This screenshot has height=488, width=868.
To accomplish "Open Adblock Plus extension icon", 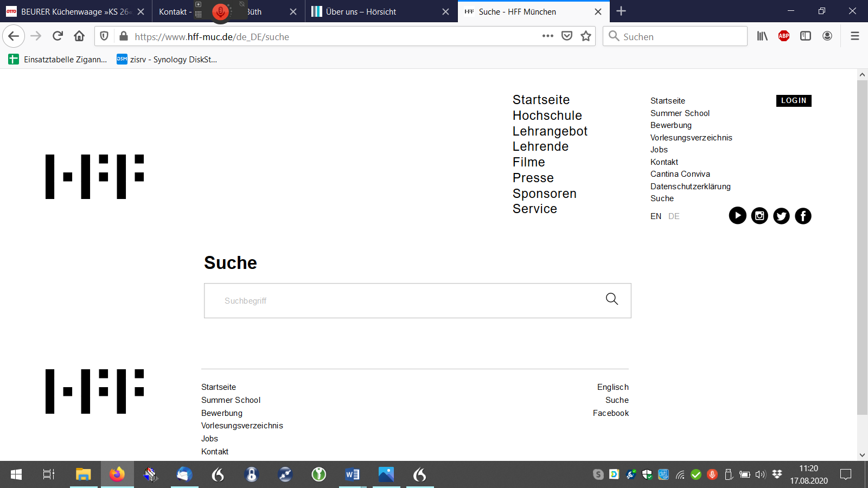I will 784,36.
